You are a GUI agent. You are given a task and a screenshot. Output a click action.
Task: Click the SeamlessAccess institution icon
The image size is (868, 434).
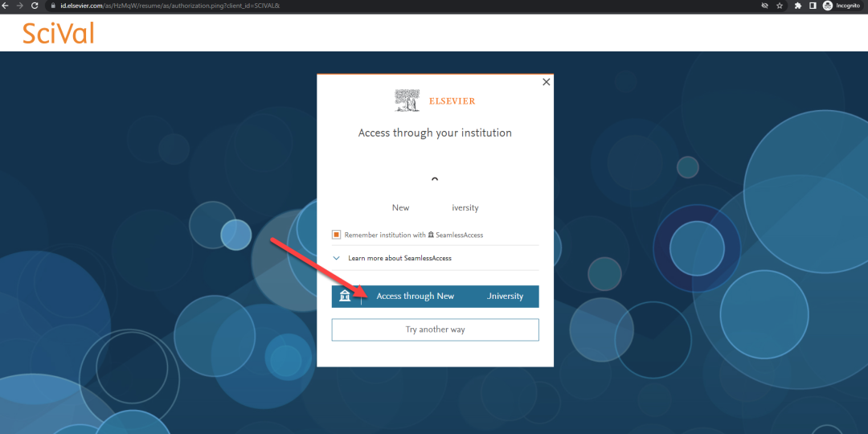point(432,235)
